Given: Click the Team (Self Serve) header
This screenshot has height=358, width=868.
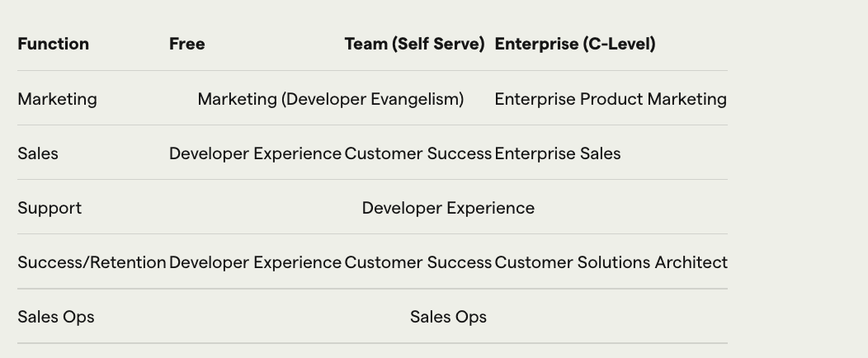Looking at the screenshot, I should [414, 44].
